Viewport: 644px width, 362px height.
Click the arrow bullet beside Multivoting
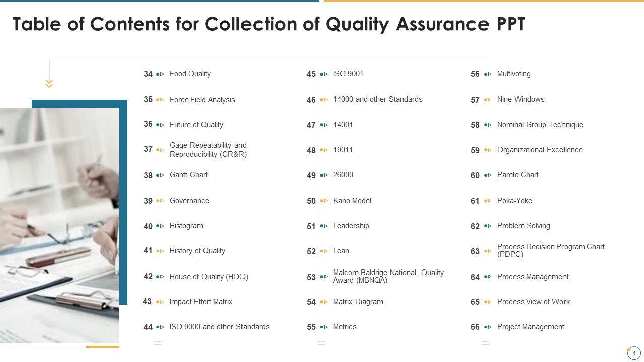pos(488,74)
